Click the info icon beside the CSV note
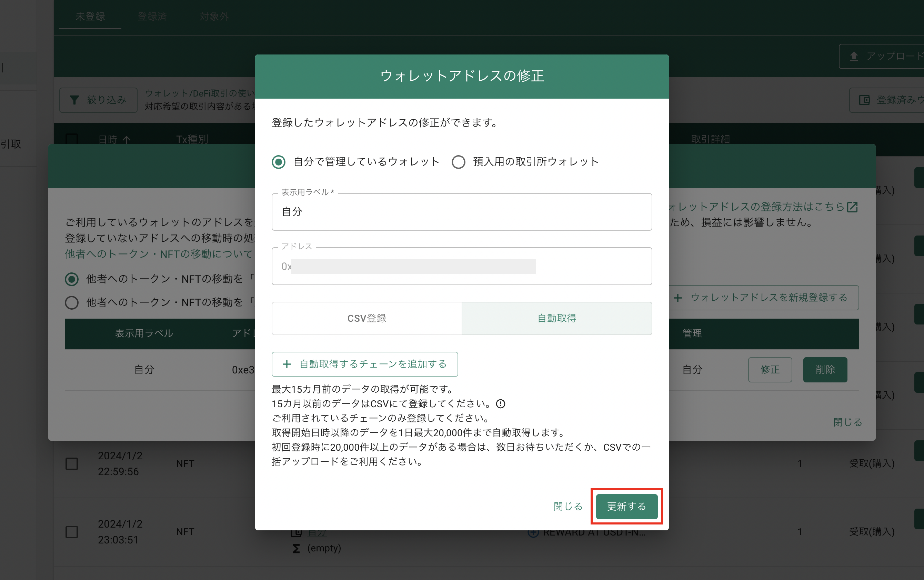Viewport: 924px width, 580px height. pyautogui.click(x=501, y=403)
